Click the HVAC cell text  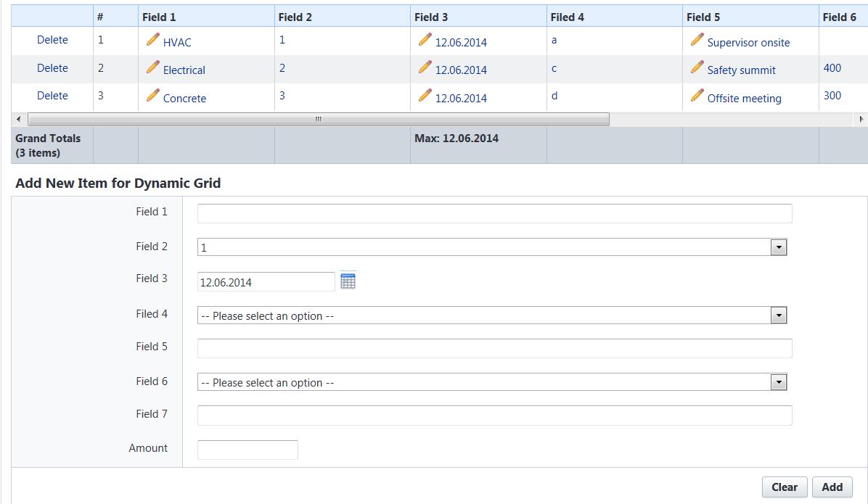(177, 43)
